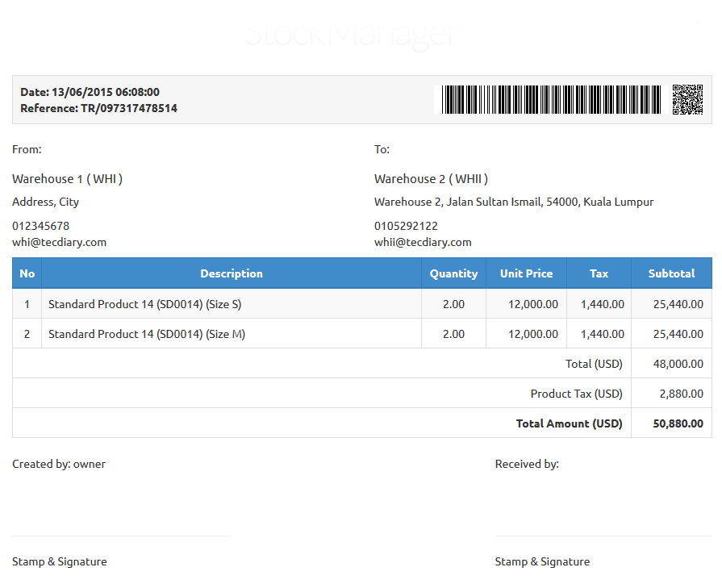Click the Total Amount value 50,880.00
The image size is (722, 588).
pyautogui.click(x=676, y=423)
